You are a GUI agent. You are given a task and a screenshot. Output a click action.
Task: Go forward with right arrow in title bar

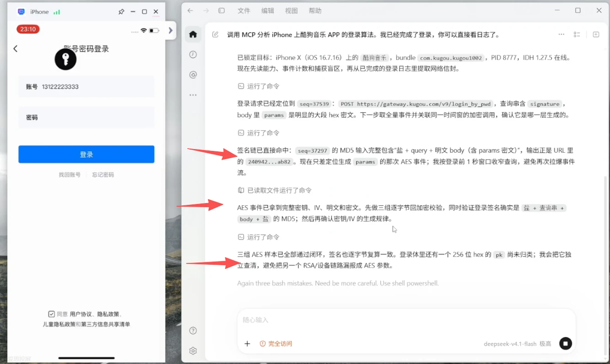click(x=206, y=11)
